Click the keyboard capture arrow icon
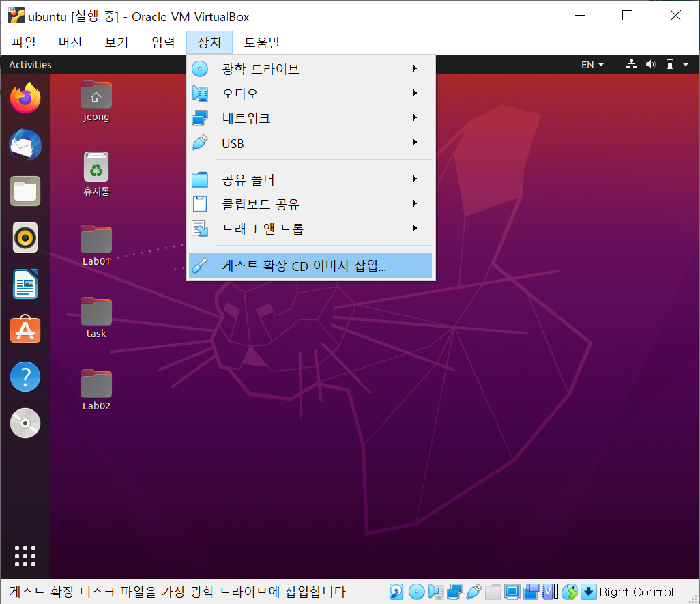 click(x=588, y=592)
